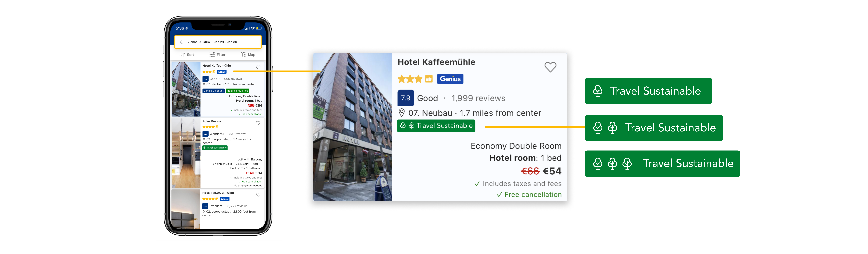Image resolution: width=868 pixels, height=254 pixels.
Task: Click the thumbs-up preferred badge on enlarged card
Action: point(429,79)
